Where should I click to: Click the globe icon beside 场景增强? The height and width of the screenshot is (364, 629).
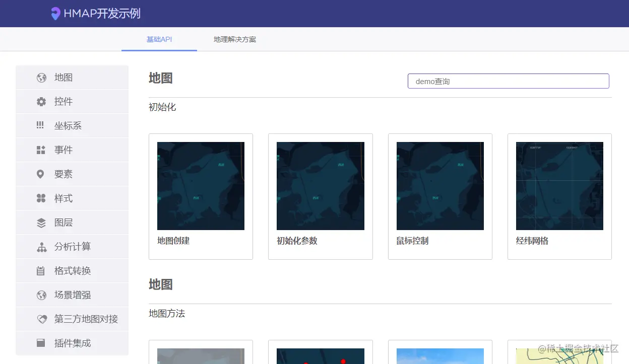pos(41,295)
